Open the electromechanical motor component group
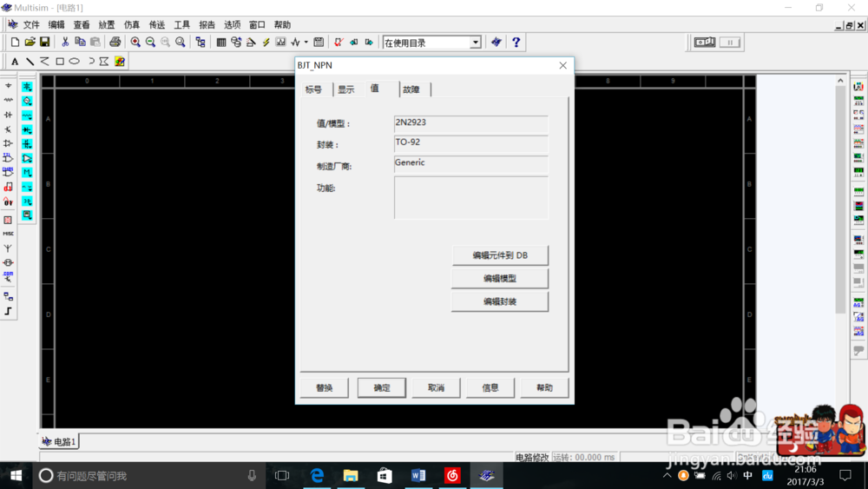 tap(9, 262)
